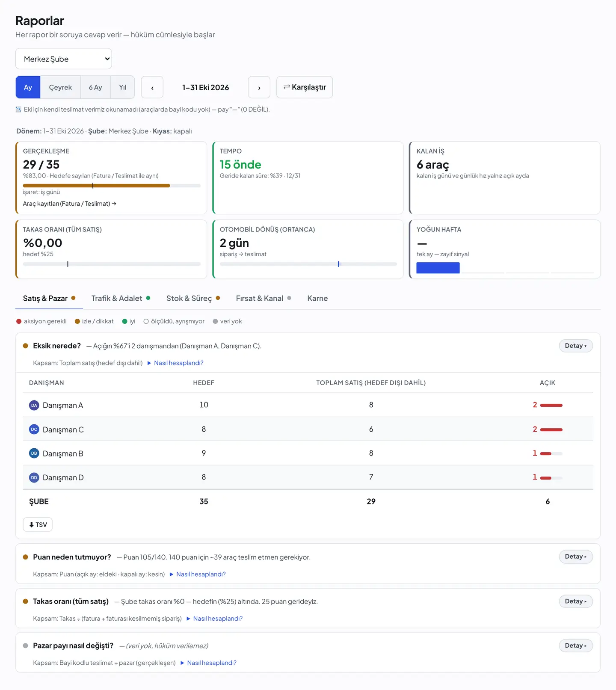Click the AÇIK column header
Image resolution: width=616 pixels, height=690 pixels.
pyautogui.click(x=548, y=383)
